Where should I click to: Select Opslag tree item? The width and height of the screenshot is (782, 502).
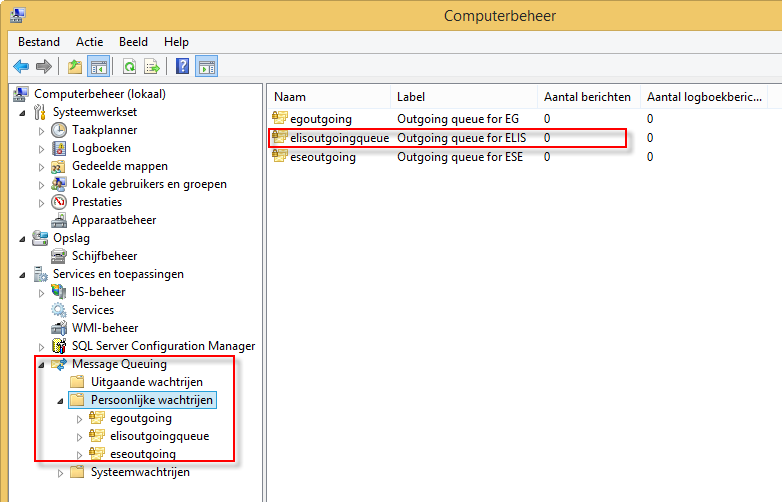71,238
